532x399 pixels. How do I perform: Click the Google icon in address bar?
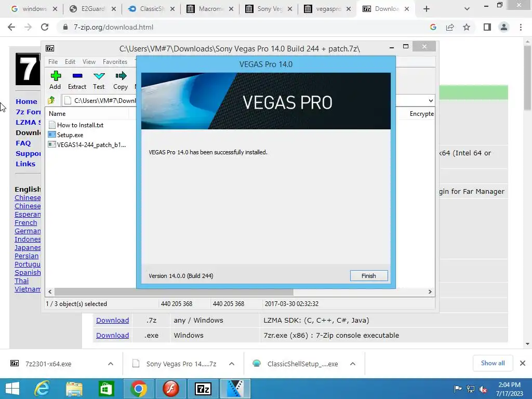click(x=433, y=27)
